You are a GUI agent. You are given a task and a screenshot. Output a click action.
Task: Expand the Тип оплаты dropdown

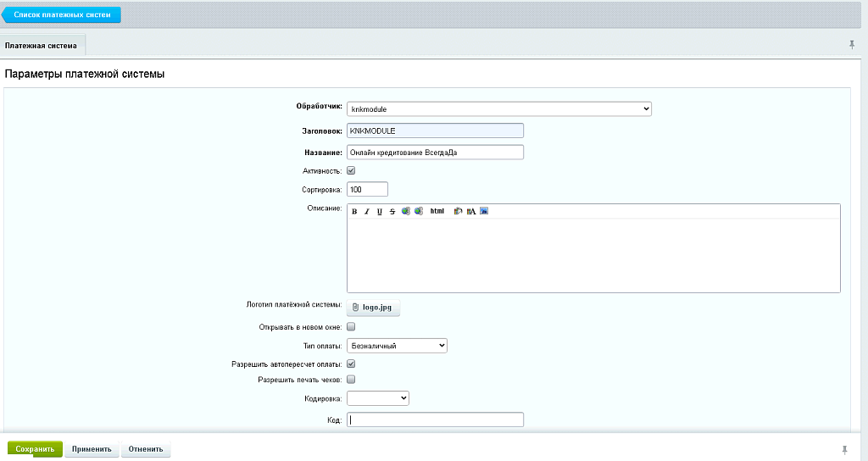[397, 346]
